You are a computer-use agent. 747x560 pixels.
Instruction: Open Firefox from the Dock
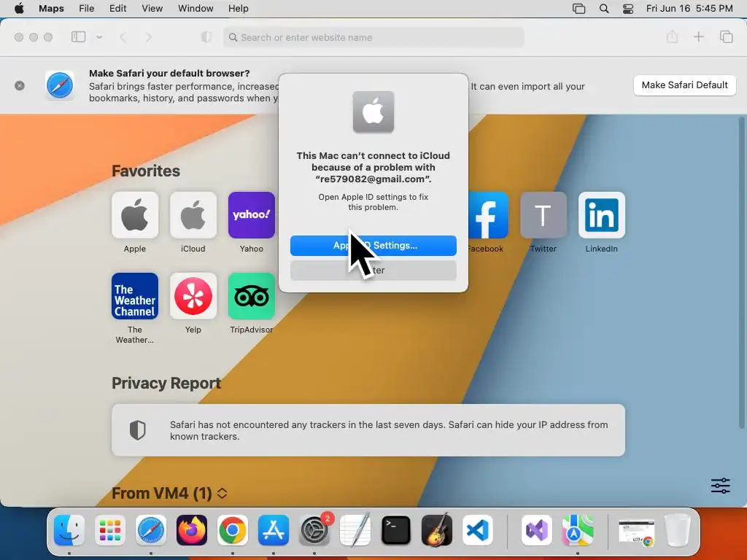click(x=192, y=530)
